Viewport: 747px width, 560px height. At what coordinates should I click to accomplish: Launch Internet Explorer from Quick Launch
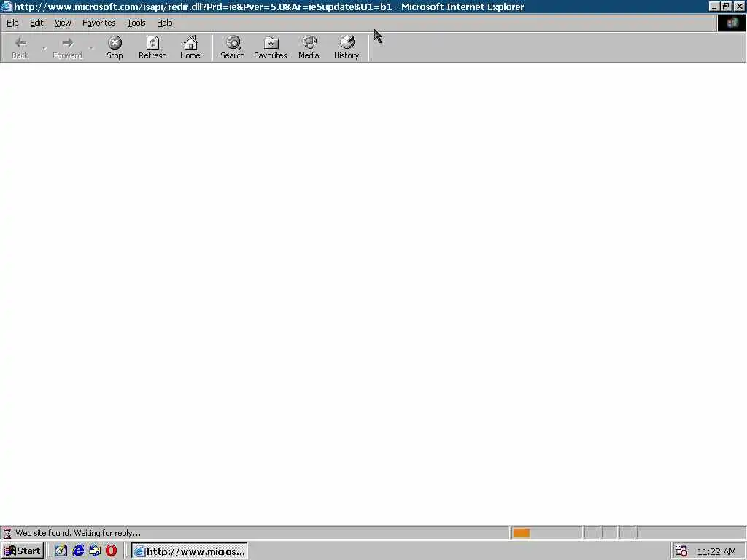pos(79,551)
